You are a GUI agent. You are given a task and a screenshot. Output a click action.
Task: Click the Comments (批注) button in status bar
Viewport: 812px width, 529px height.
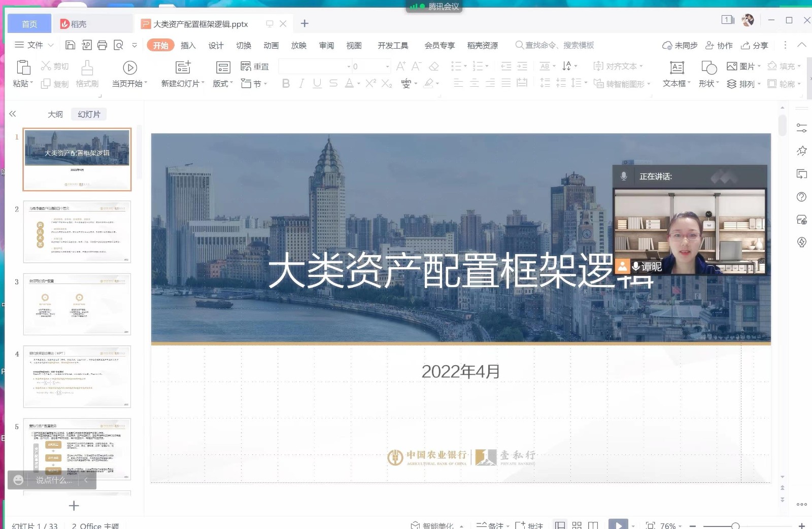click(x=529, y=526)
